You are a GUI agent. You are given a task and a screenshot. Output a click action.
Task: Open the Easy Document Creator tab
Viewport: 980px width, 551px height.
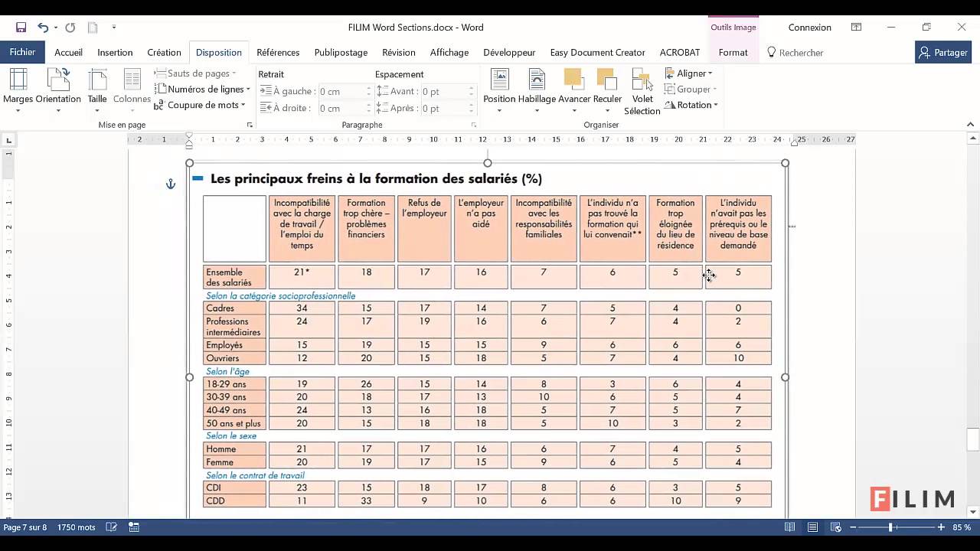point(597,52)
